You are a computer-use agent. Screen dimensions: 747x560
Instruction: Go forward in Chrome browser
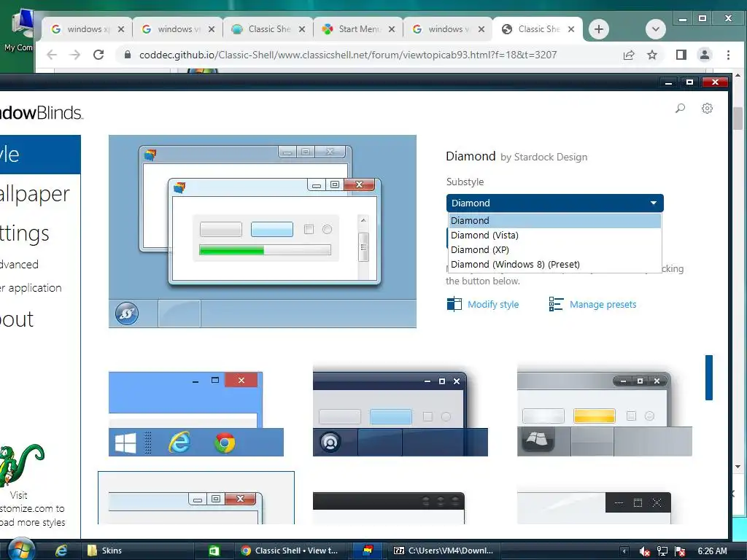point(75,55)
